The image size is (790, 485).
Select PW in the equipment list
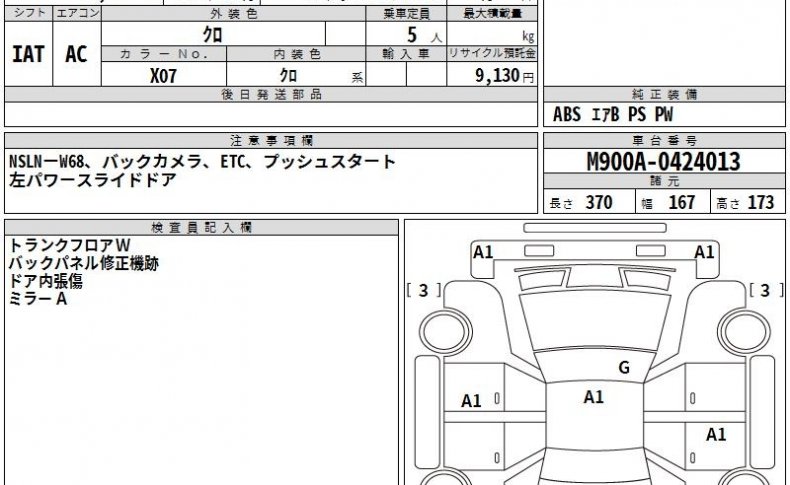point(664,114)
